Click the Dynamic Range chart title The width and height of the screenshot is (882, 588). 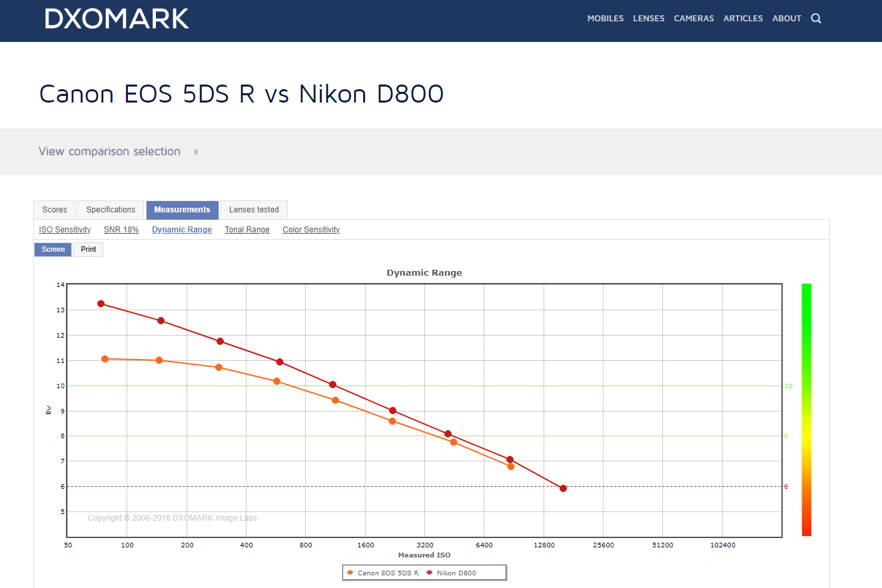(x=424, y=273)
